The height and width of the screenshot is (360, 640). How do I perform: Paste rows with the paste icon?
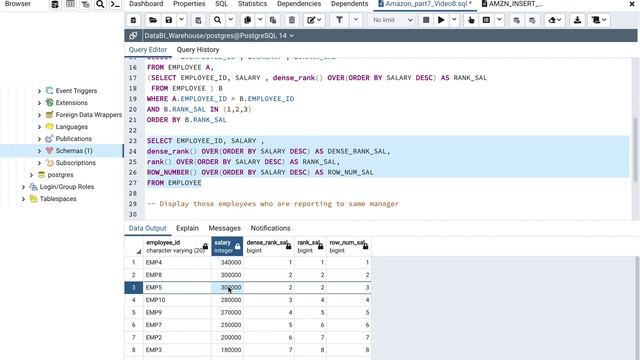pos(273,20)
